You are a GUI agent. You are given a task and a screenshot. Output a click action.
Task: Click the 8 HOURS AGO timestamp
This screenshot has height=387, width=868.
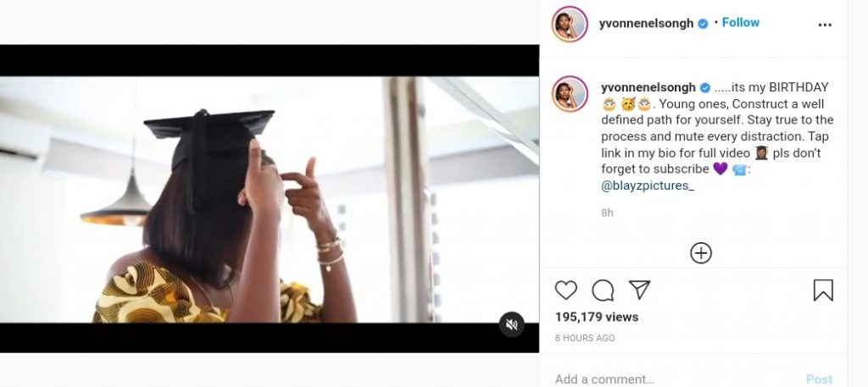click(x=585, y=338)
